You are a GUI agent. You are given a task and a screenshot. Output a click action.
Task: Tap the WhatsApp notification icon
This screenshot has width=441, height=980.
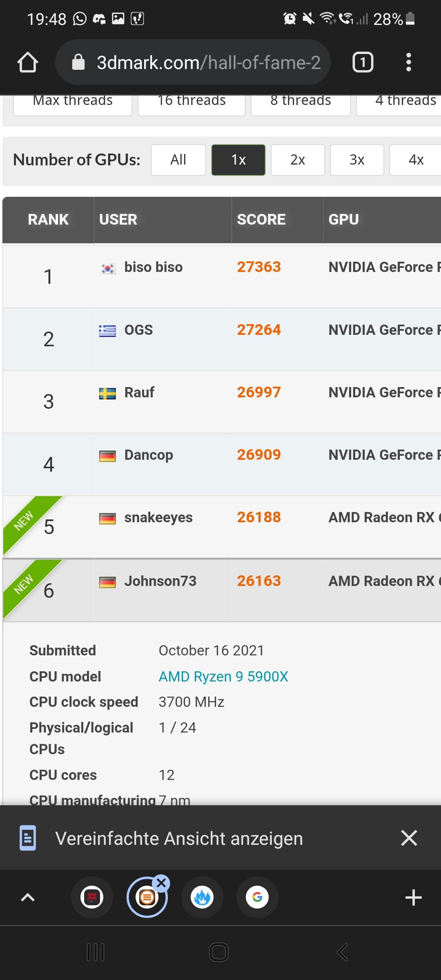[80, 19]
